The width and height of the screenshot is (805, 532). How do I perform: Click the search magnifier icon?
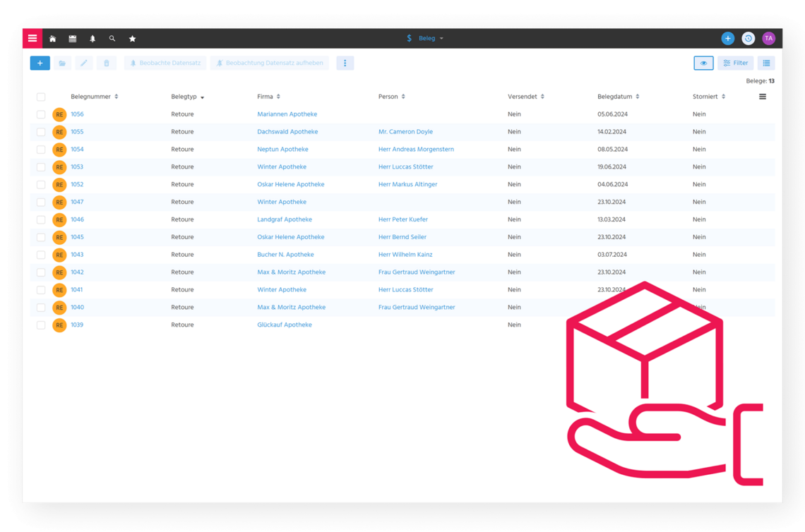(x=112, y=39)
